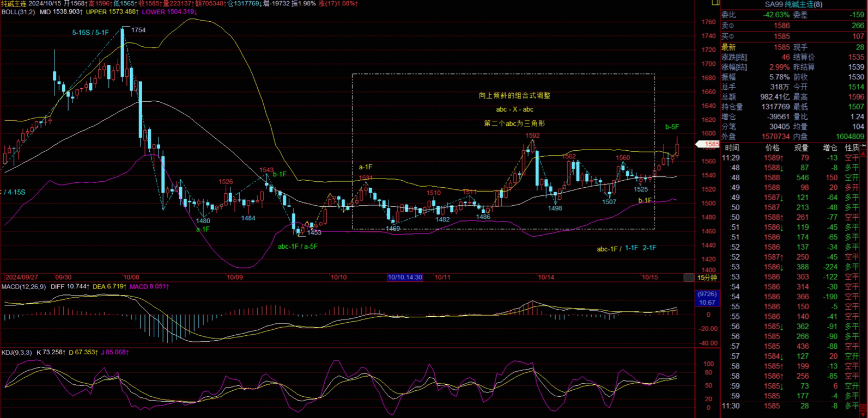The height and width of the screenshot is (418, 868).
Task: Click the 委比 value -42.63%
Action: tap(776, 15)
